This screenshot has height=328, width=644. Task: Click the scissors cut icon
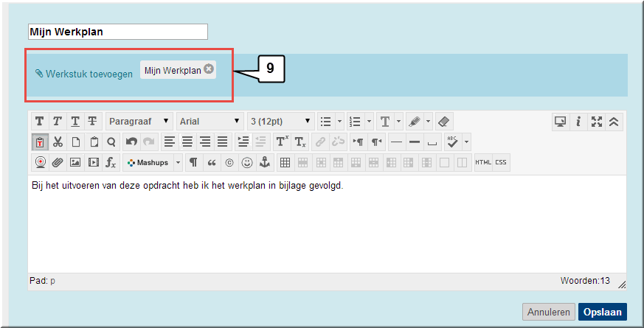(58, 142)
